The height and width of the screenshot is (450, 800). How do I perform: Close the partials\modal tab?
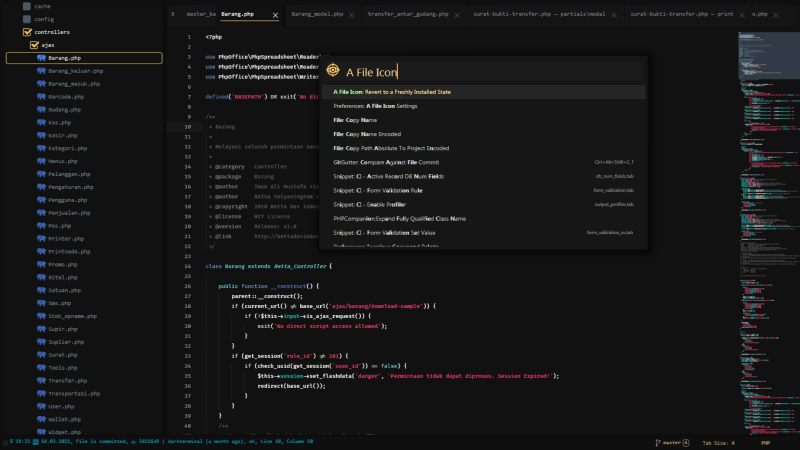coord(614,15)
